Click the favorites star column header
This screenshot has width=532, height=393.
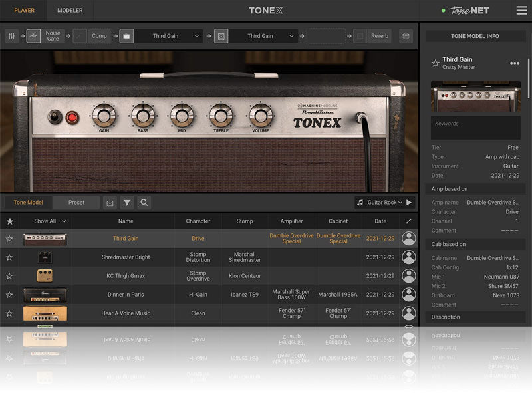pyautogui.click(x=10, y=221)
